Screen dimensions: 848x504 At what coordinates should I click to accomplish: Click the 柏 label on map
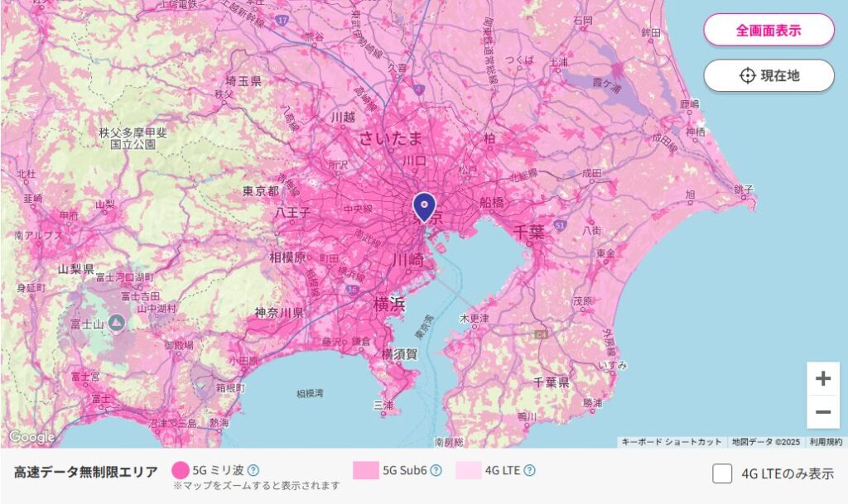[x=489, y=138]
